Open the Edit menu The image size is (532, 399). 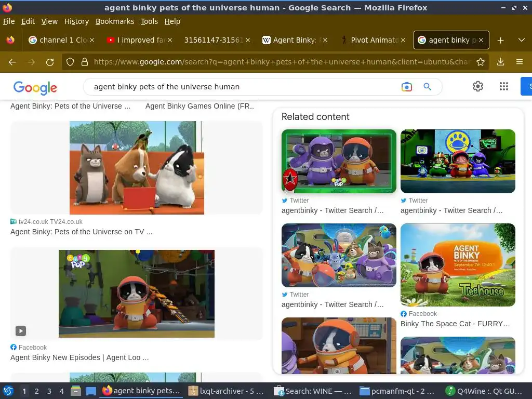click(28, 21)
